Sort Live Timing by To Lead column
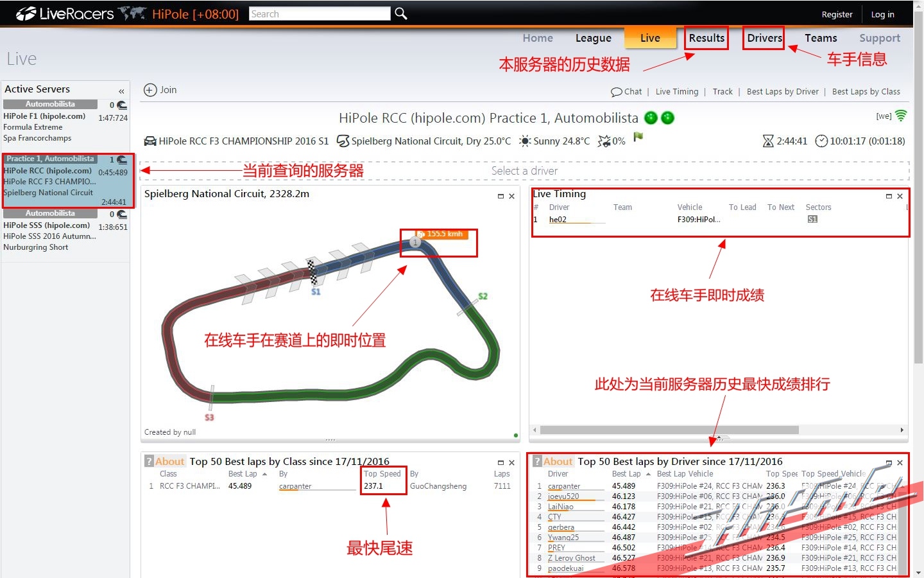This screenshot has height=578, width=924. (x=742, y=207)
